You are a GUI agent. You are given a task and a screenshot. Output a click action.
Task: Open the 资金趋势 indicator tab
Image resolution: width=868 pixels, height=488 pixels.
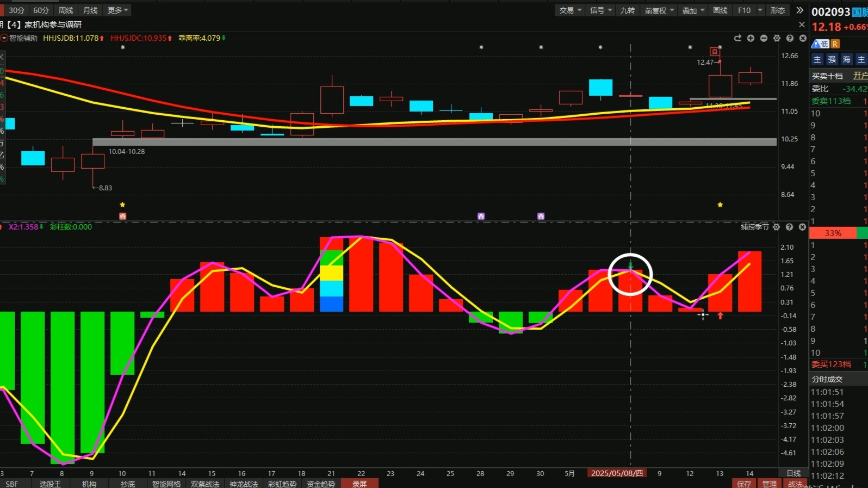(x=321, y=484)
